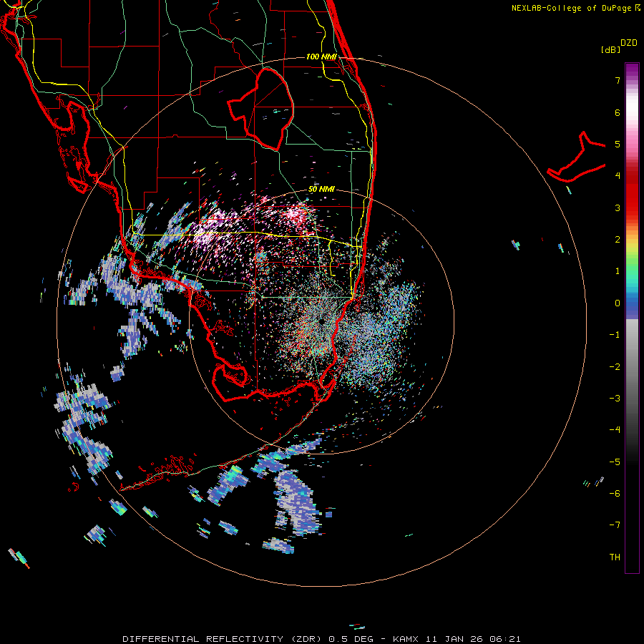Select the -2 value on color scale

[x=615, y=366]
